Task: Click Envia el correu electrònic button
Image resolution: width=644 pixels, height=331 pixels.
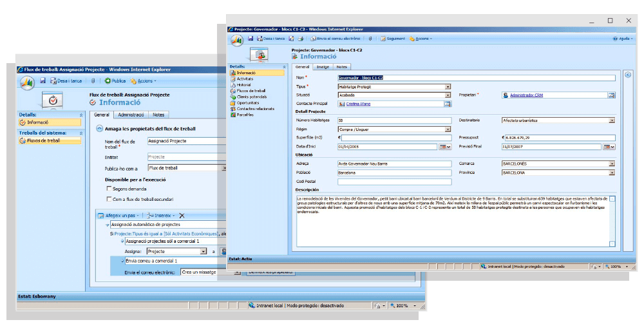Action: click(336, 39)
